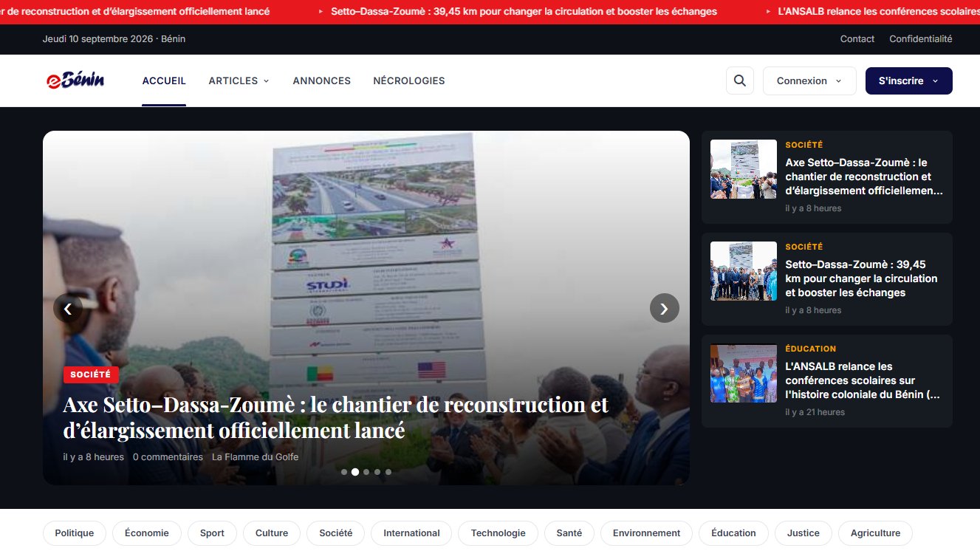Image resolution: width=980 pixels, height=551 pixels.
Task: Click ticker headline 'Setto–Dassa-Zoumè : 39,45 km'
Action: click(524, 12)
